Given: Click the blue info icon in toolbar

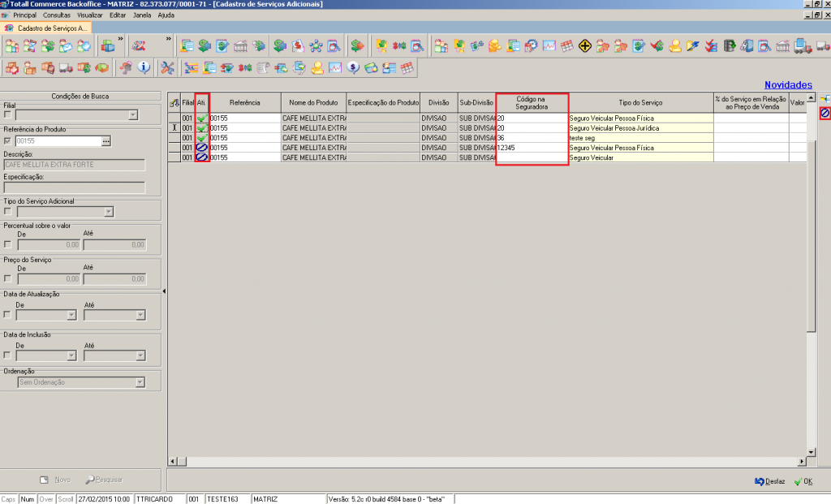Looking at the screenshot, I should click(x=144, y=67).
